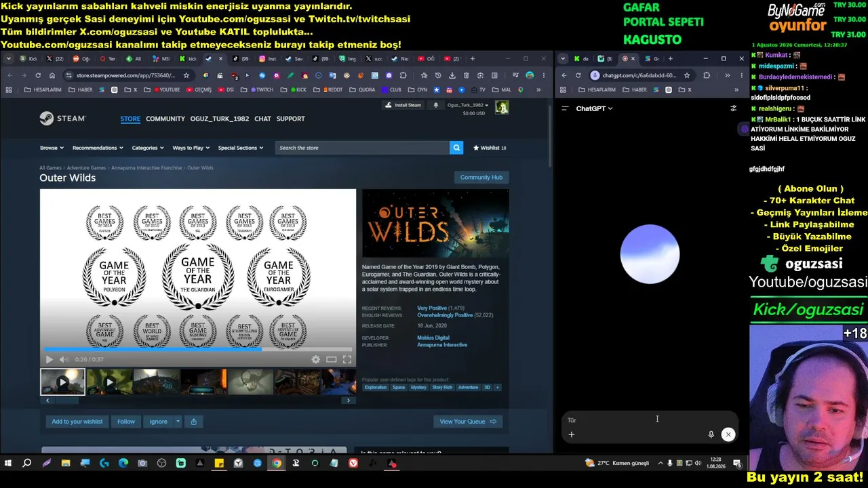Open ChatGPT conversation settings sliders icon
The width and height of the screenshot is (868, 488).
click(733, 108)
